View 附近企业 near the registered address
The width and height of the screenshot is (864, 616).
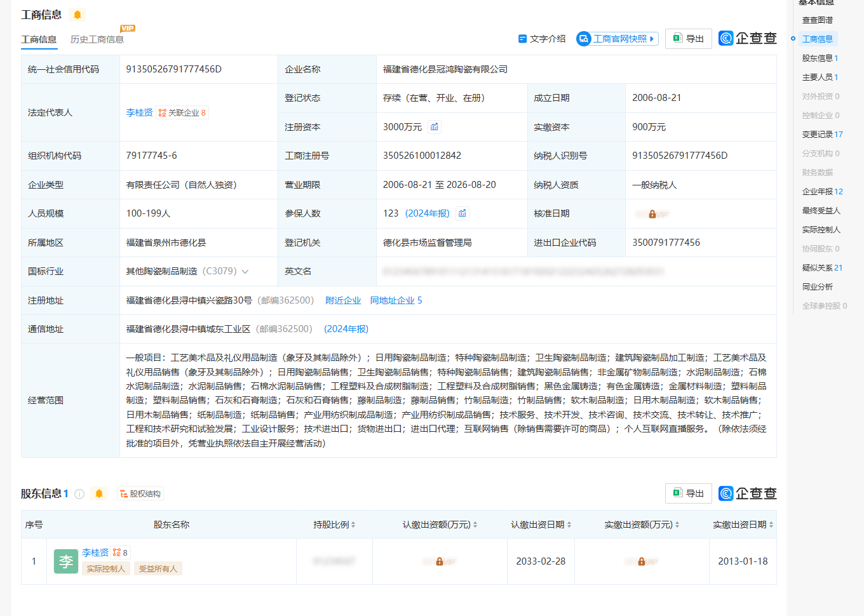tap(343, 300)
